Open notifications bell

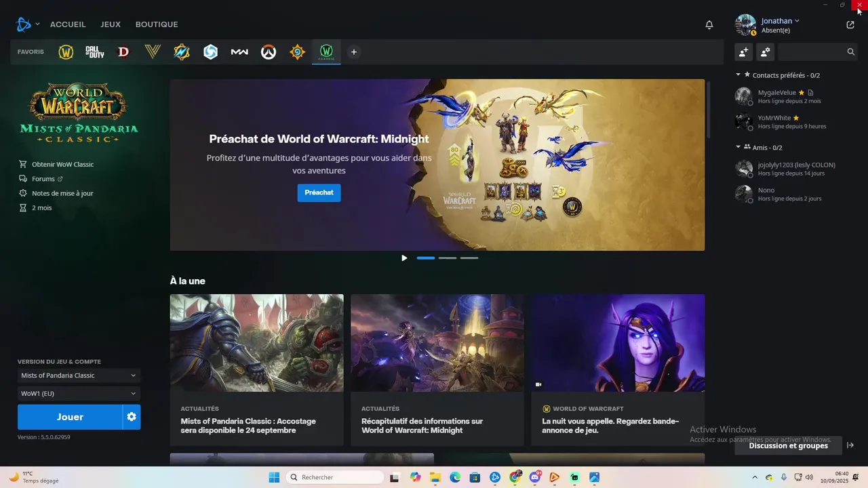click(709, 25)
